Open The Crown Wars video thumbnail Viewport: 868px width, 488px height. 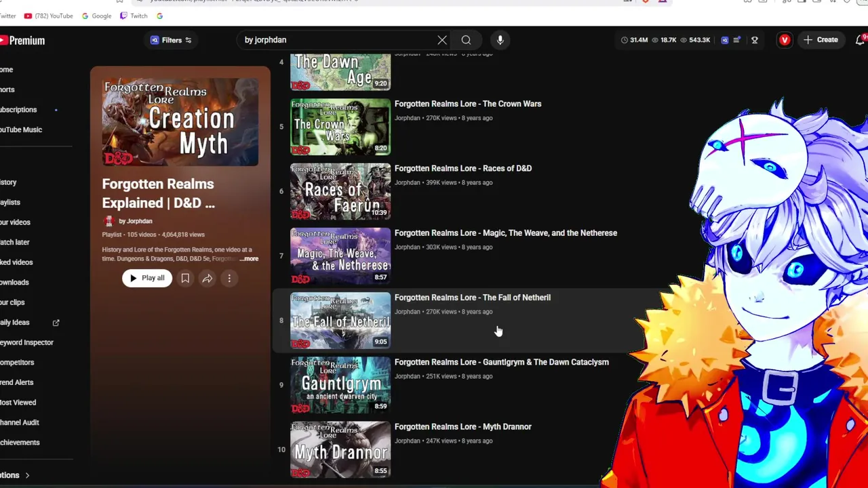[x=340, y=127]
